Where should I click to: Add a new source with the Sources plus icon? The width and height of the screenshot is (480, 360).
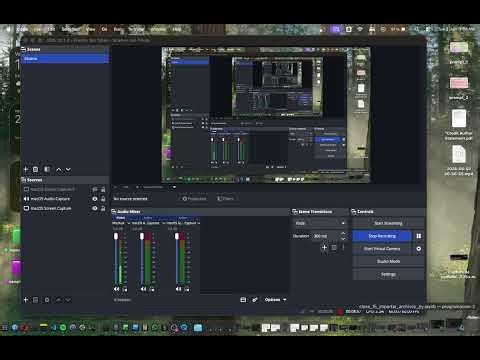26,300
